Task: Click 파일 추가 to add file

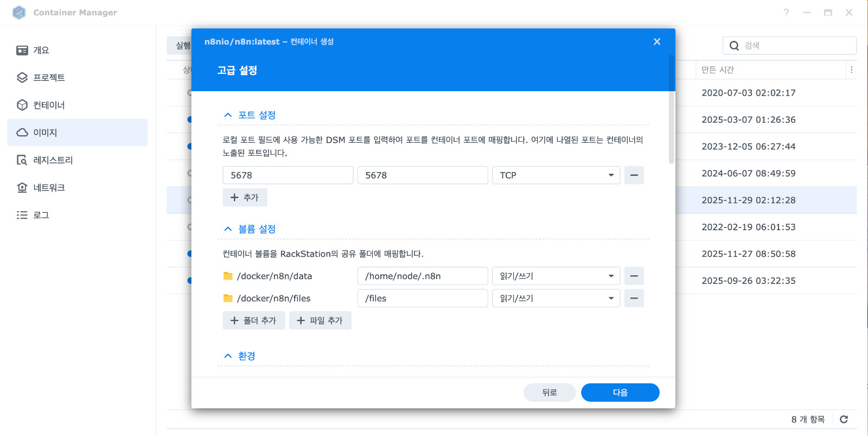Action: click(x=320, y=321)
